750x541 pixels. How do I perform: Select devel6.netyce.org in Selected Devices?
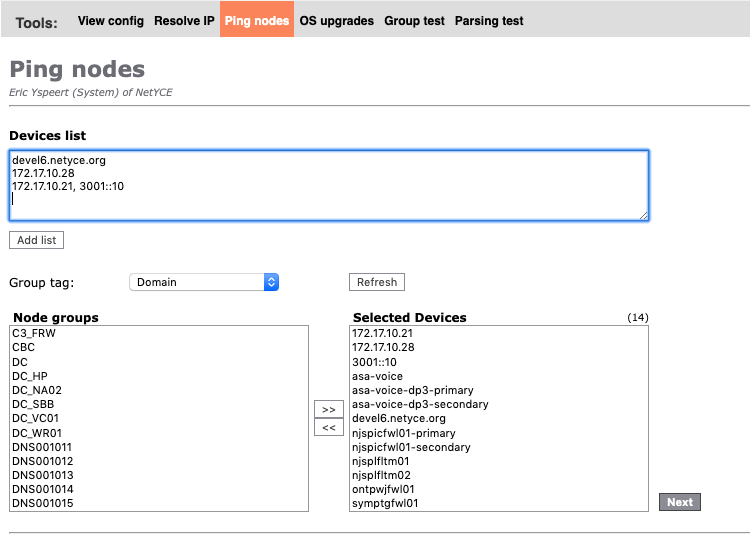pos(398,418)
